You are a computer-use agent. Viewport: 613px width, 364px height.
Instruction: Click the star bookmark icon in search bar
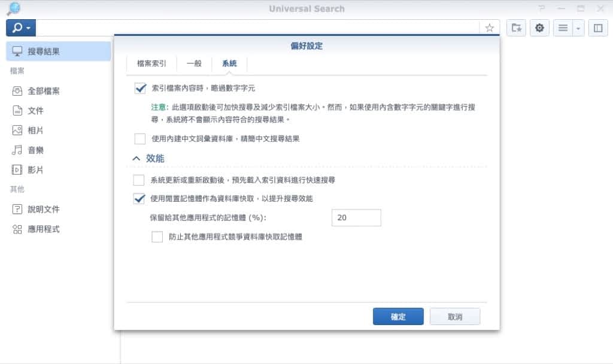point(489,28)
